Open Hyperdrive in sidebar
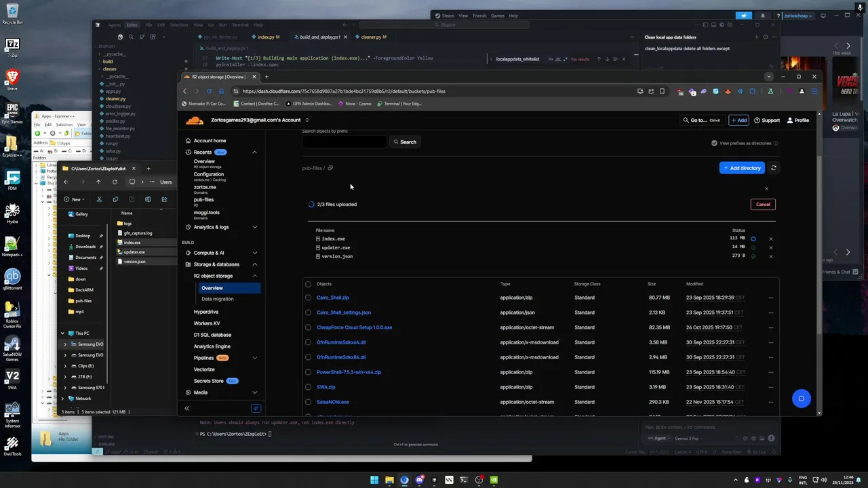Viewport: 868px width, 488px height. pos(206,312)
